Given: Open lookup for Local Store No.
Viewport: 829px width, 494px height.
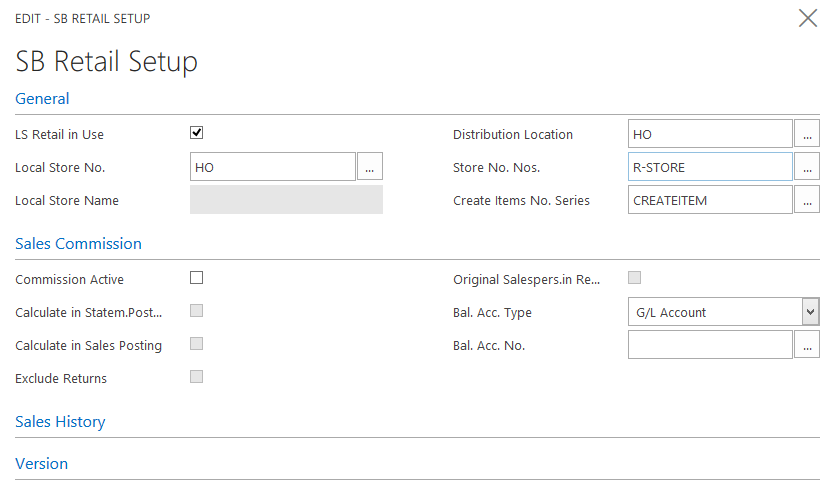Looking at the screenshot, I should click(370, 167).
